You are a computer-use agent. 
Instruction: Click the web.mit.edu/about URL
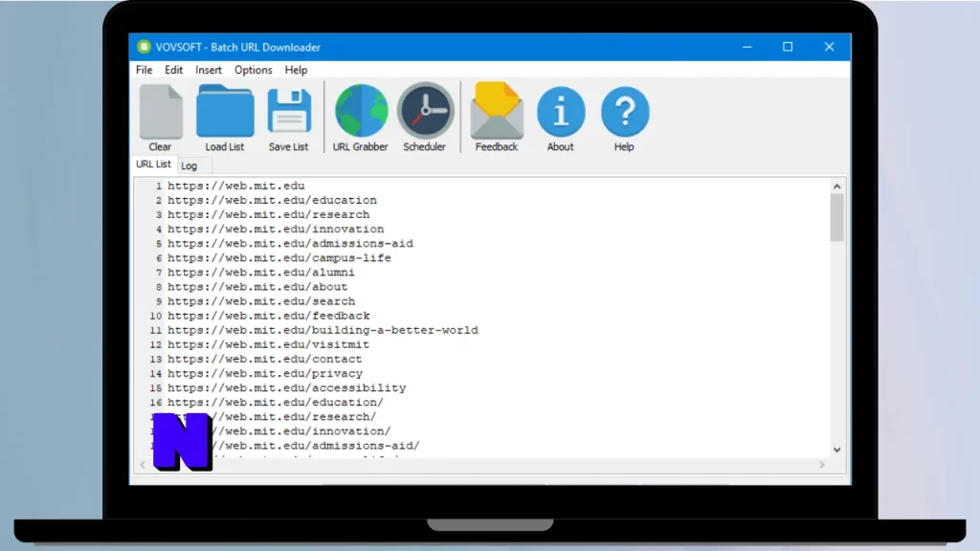tap(257, 287)
